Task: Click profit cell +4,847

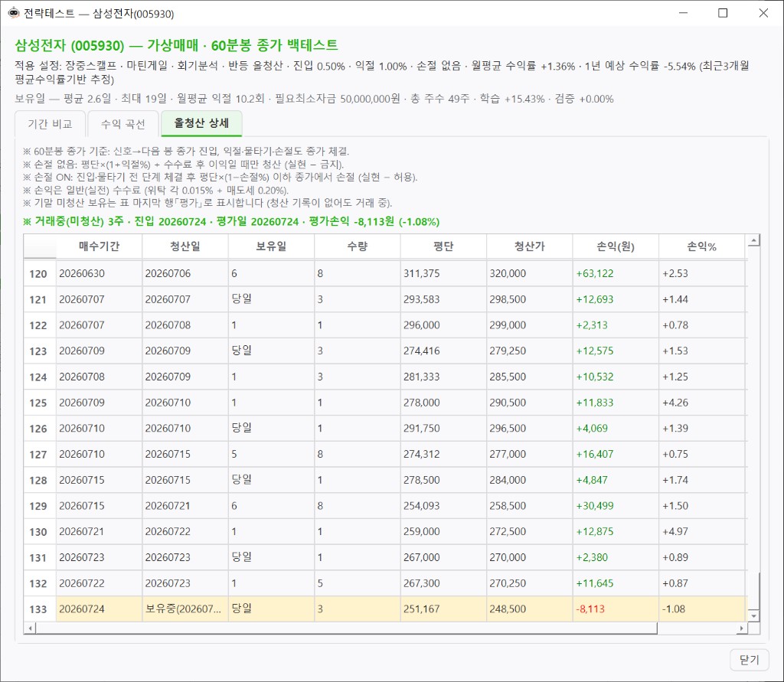Action: click(x=616, y=480)
